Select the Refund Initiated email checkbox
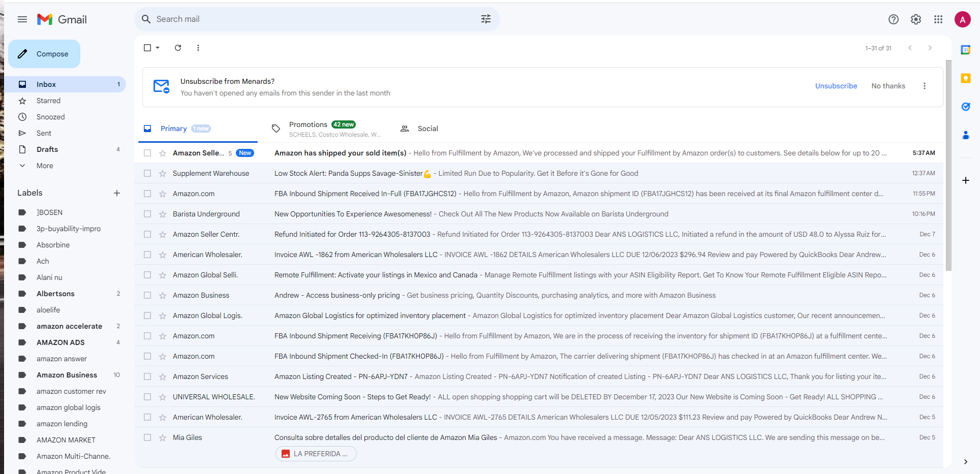 click(x=147, y=234)
